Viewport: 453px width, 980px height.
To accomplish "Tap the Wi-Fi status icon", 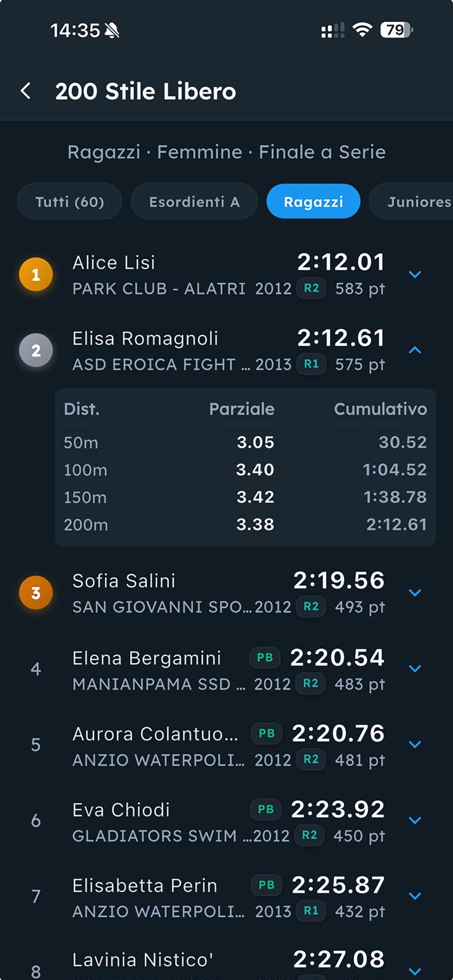I will 362,30.
